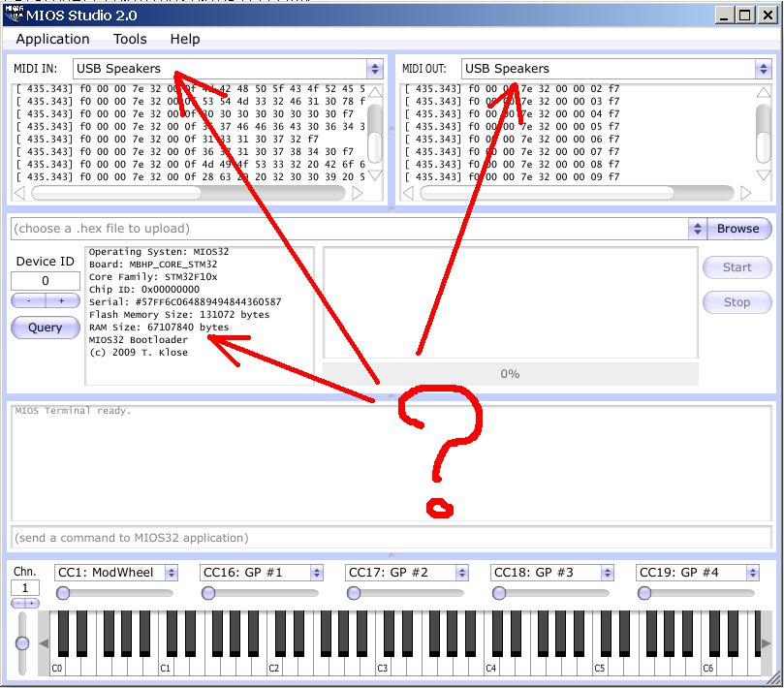Decrease Device ID with minus button

[28, 300]
